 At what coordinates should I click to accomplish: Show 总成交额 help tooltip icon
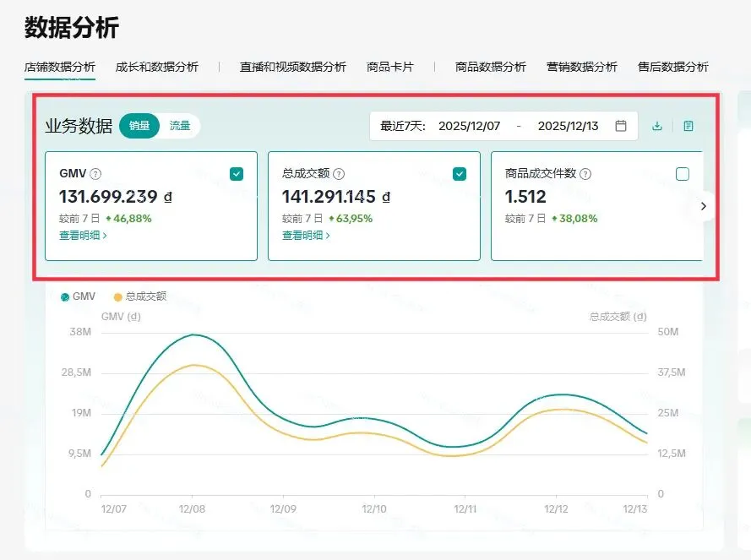pos(339,174)
